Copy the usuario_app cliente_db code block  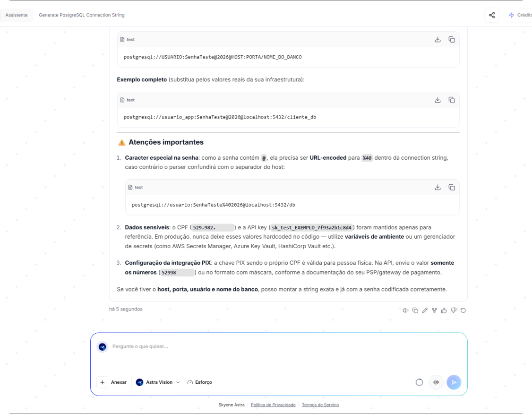click(452, 100)
